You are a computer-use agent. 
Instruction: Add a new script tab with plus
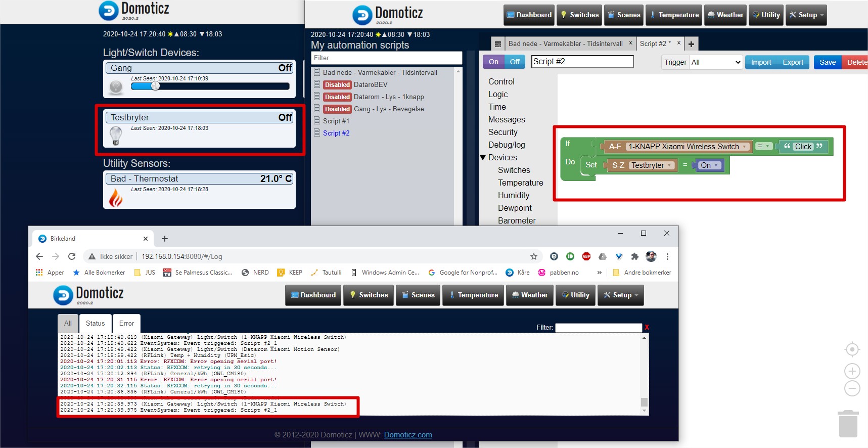pos(691,44)
